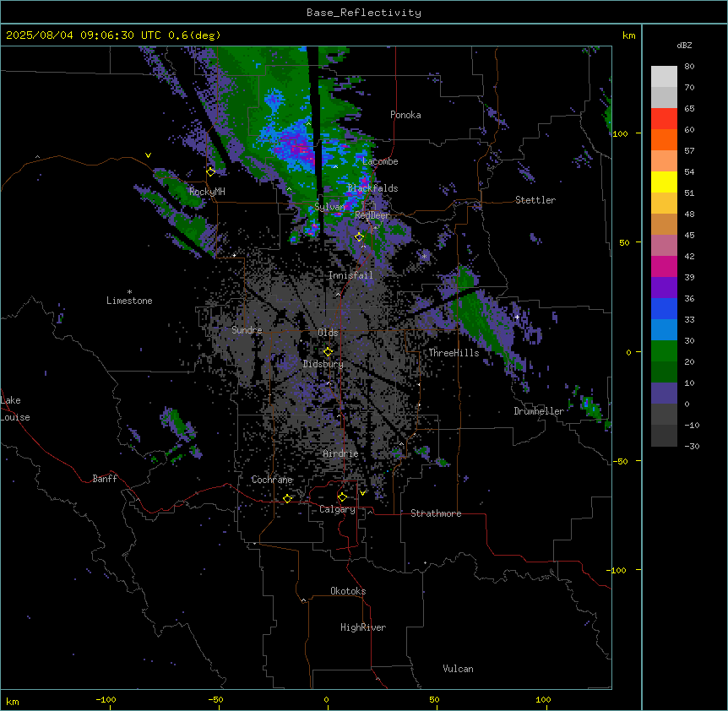Click the Okotoks city label
The height and width of the screenshot is (711, 728).
coord(348,591)
